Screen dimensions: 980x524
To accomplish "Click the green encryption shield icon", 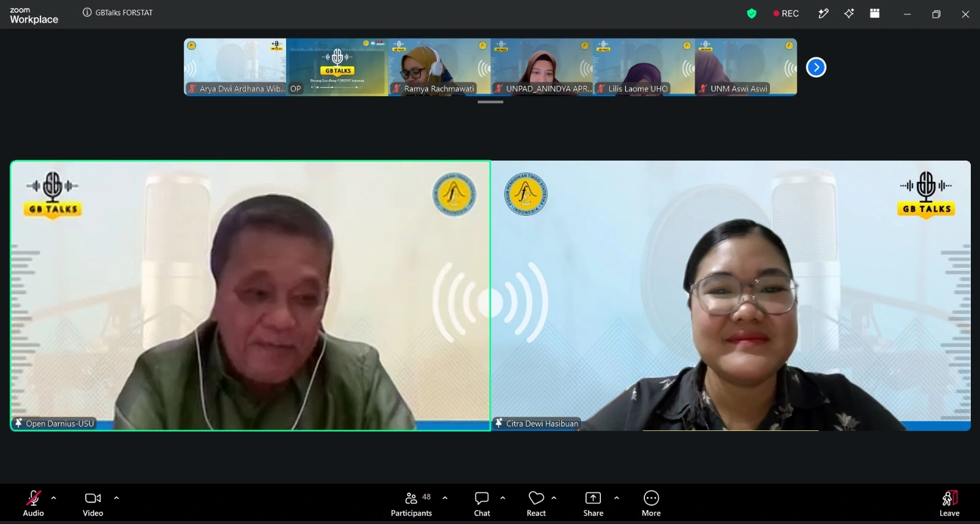I will pos(752,13).
